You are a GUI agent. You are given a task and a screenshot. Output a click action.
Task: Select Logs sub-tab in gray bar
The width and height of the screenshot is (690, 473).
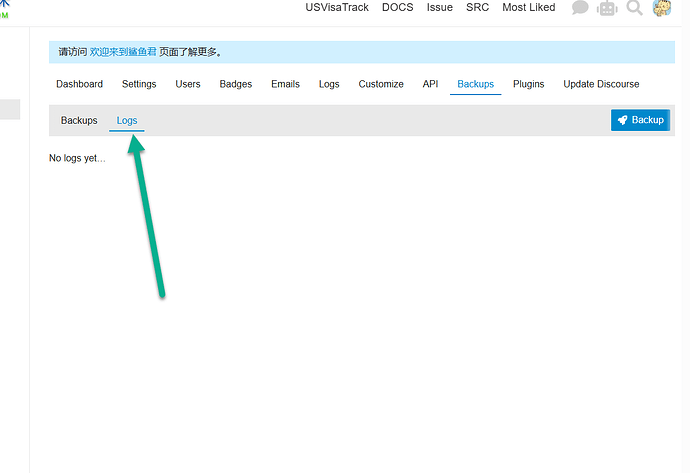coord(127,121)
